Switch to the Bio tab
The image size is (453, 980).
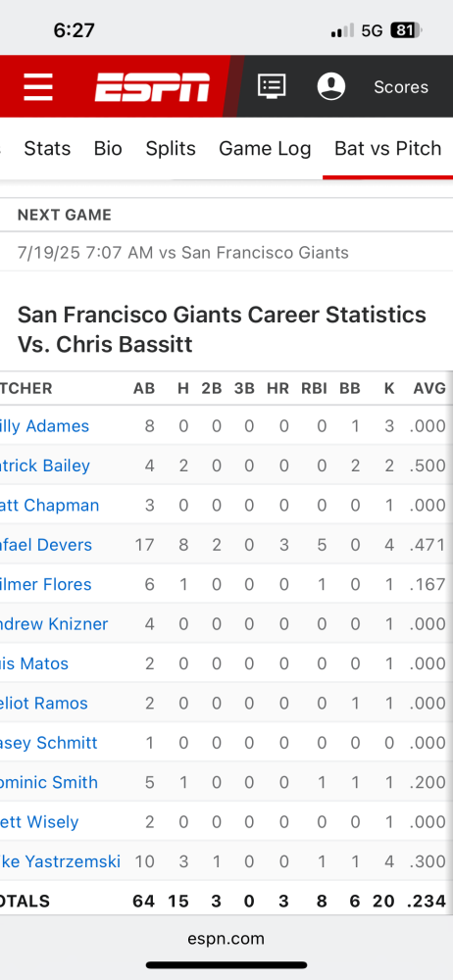(108, 149)
